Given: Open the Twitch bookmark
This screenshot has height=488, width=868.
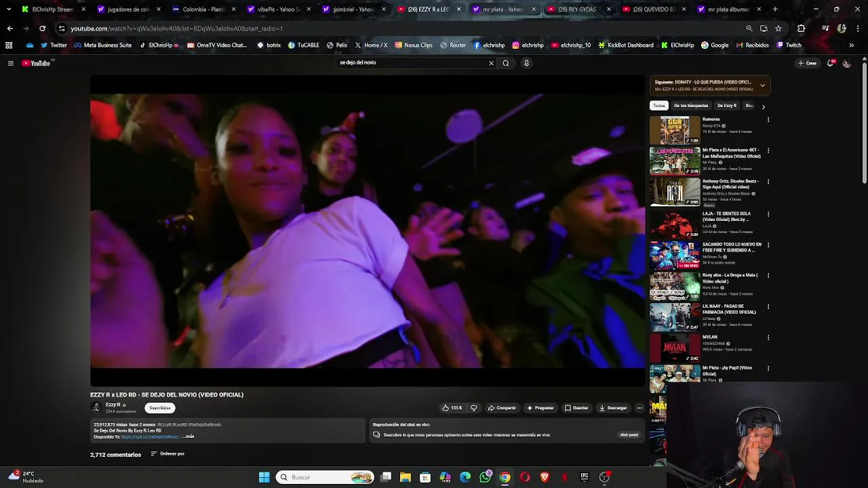Looking at the screenshot, I should (789, 45).
